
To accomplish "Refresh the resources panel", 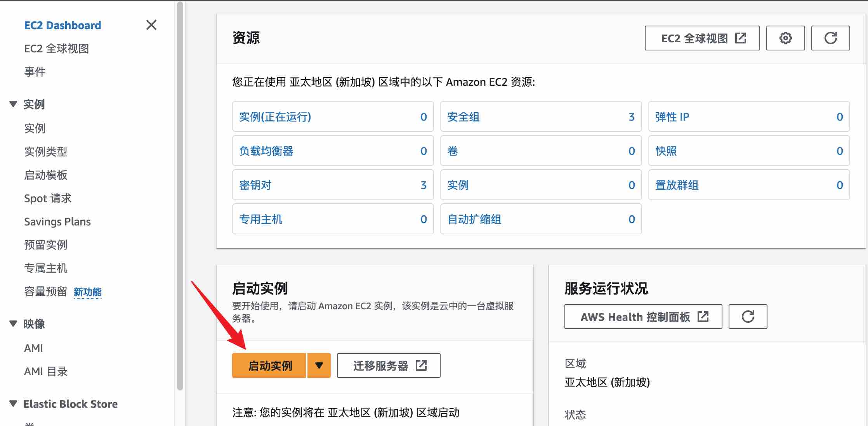I will (x=830, y=38).
